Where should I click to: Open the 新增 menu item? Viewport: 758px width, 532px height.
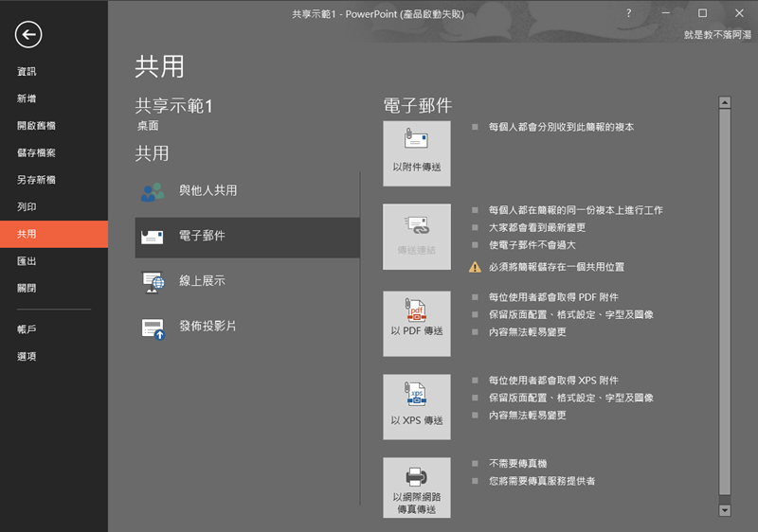[x=27, y=98]
